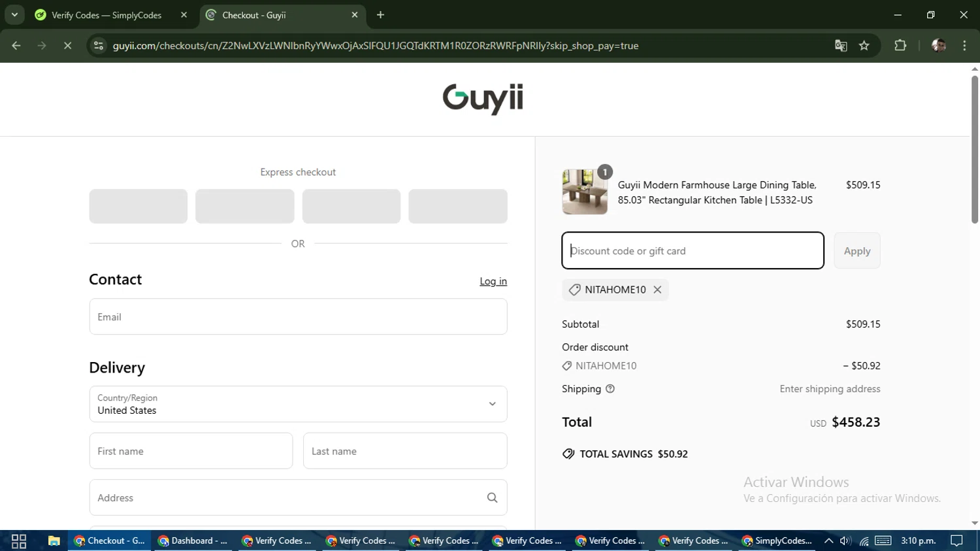
Task: Focus the Discount code or gift card field
Action: point(693,250)
